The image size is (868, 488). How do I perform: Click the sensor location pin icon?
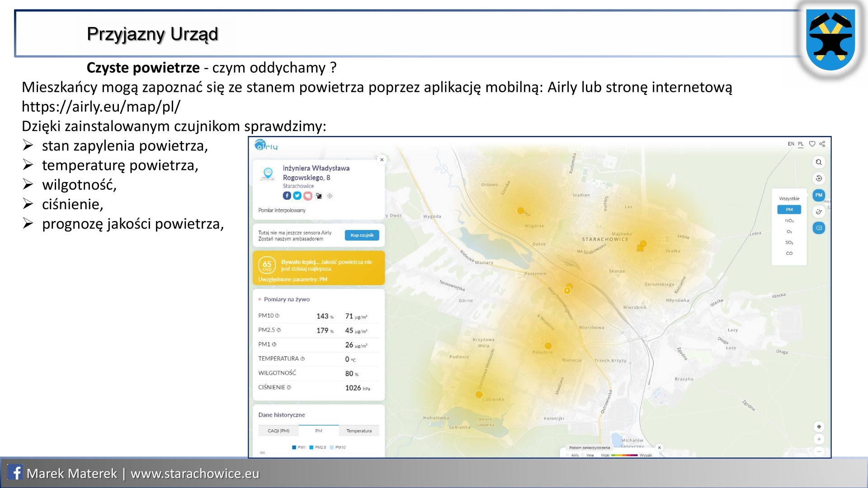pyautogui.click(x=268, y=174)
